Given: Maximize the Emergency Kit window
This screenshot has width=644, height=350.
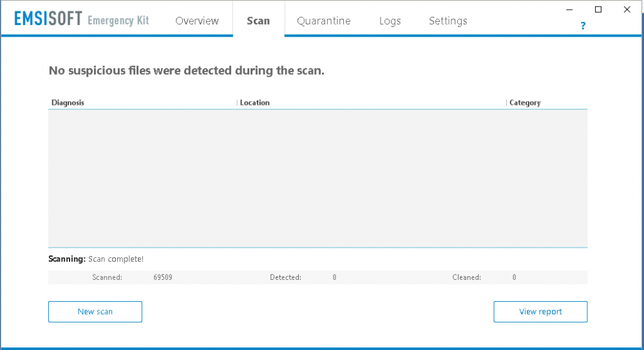Looking at the screenshot, I should tap(598, 10).
